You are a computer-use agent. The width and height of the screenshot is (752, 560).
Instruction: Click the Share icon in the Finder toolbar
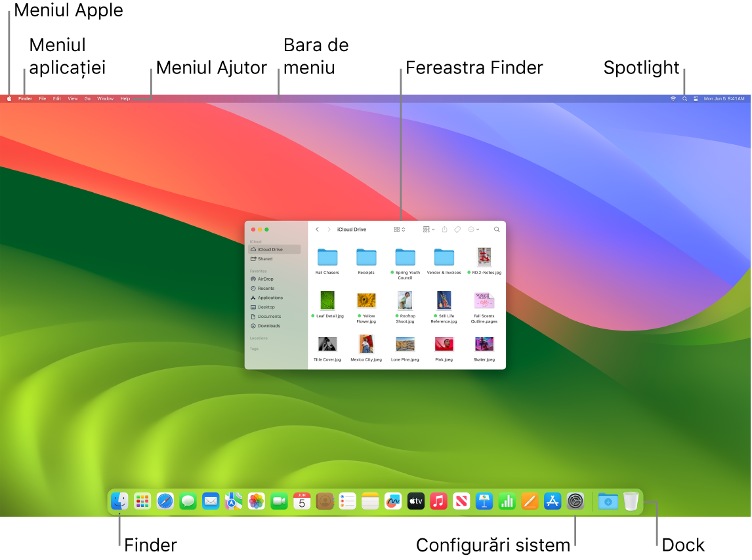pos(445,230)
